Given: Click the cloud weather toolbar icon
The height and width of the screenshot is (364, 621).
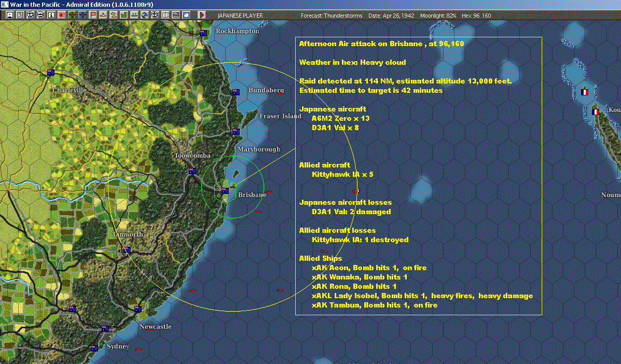Looking at the screenshot, I should tap(186, 15).
